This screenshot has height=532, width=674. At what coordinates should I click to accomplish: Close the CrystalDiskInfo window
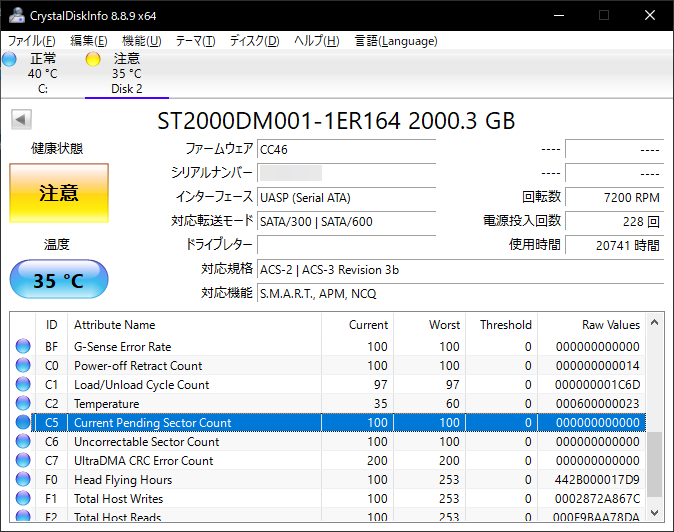click(650, 15)
